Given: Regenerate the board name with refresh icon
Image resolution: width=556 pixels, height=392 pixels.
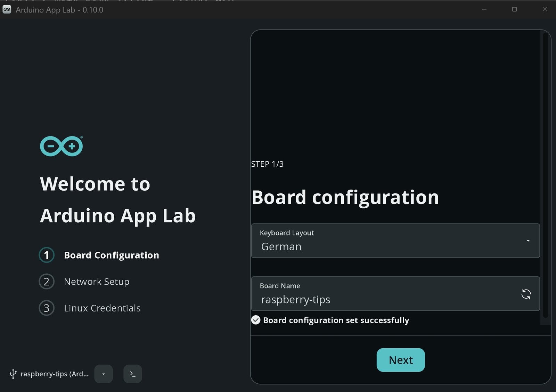Looking at the screenshot, I should [x=526, y=294].
